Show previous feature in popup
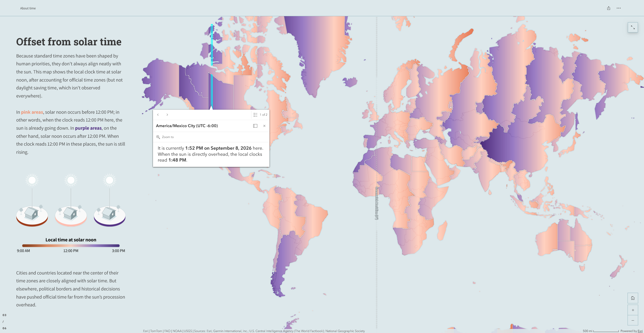The height and width of the screenshot is (333, 644). click(158, 115)
